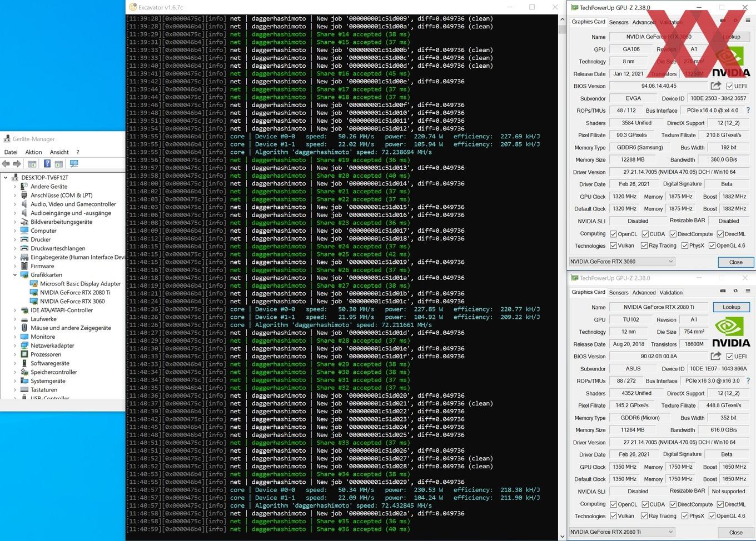The image size is (756, 541).
Task: Toggle OpenCL checkbox in RTX 3060 GPU-Z
Action: tap(613, 234)
